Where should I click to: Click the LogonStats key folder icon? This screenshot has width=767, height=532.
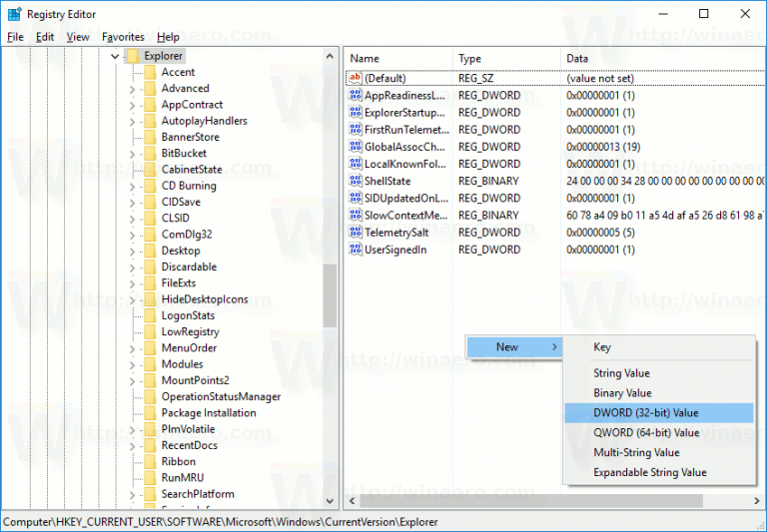pos(150,315)
